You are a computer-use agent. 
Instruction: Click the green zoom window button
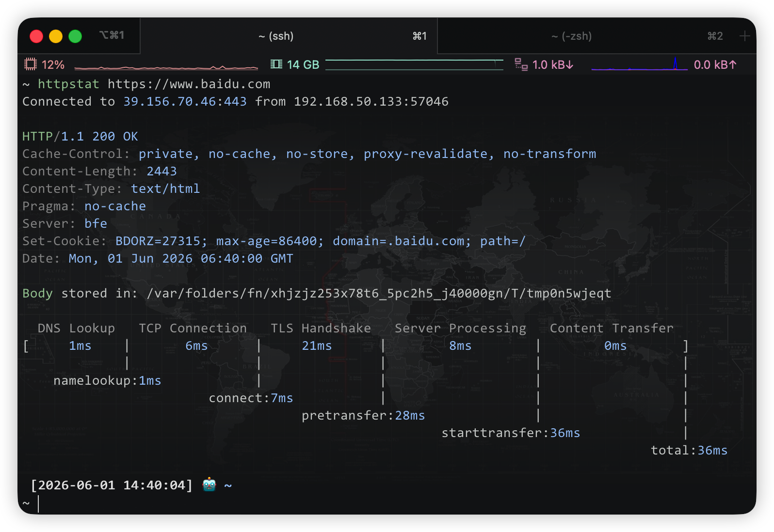point(75,36)
